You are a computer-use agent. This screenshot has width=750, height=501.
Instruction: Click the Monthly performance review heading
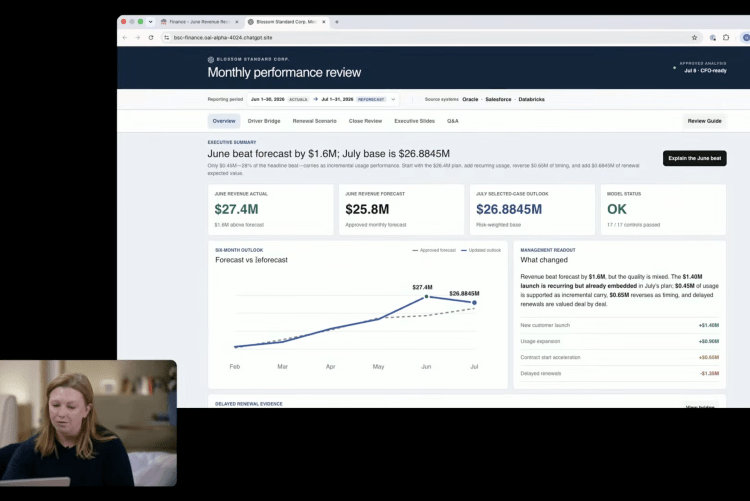pos(284,73)
